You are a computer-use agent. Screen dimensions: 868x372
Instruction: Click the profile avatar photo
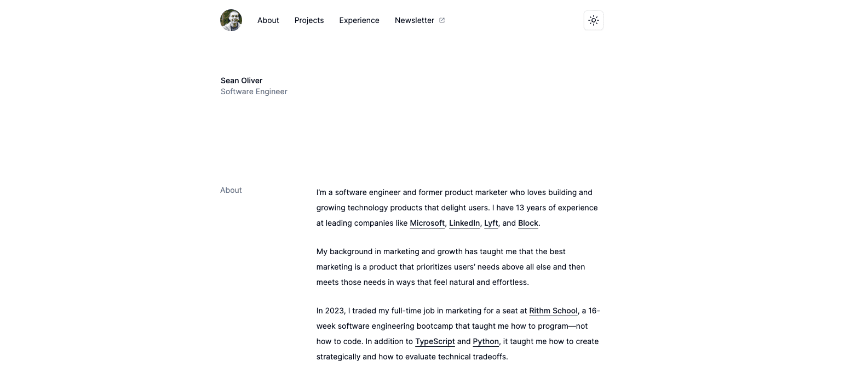point(231,20)
